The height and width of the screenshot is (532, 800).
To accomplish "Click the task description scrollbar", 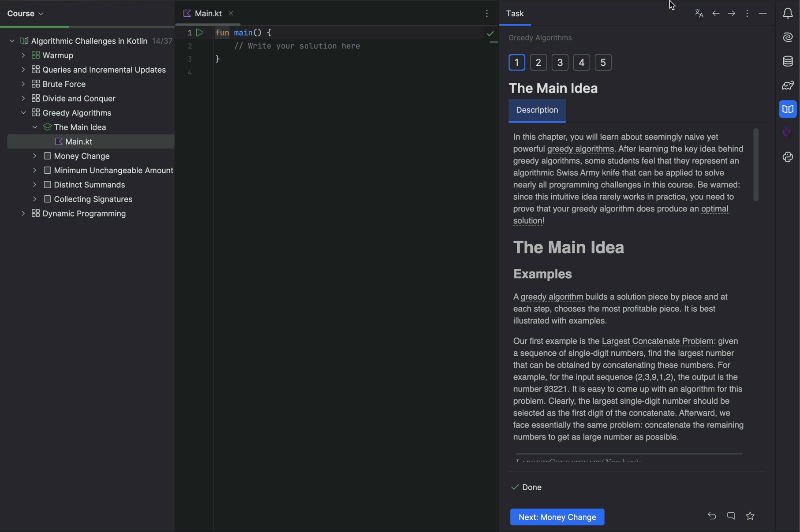I will tap(755, 164).
